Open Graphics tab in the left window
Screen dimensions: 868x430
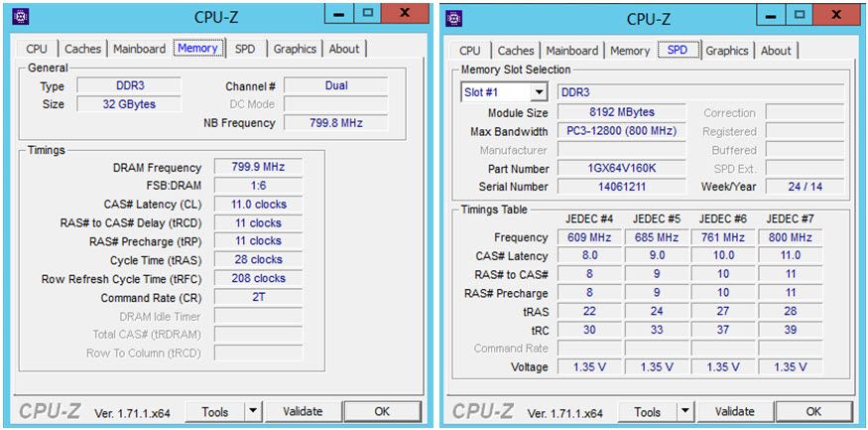tap(295, 49)
